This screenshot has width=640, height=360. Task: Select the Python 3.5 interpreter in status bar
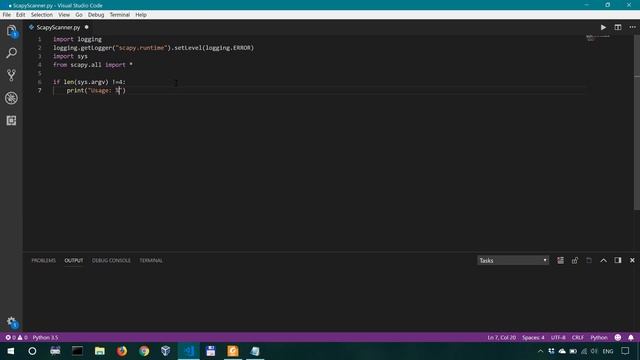coord(45,338)
